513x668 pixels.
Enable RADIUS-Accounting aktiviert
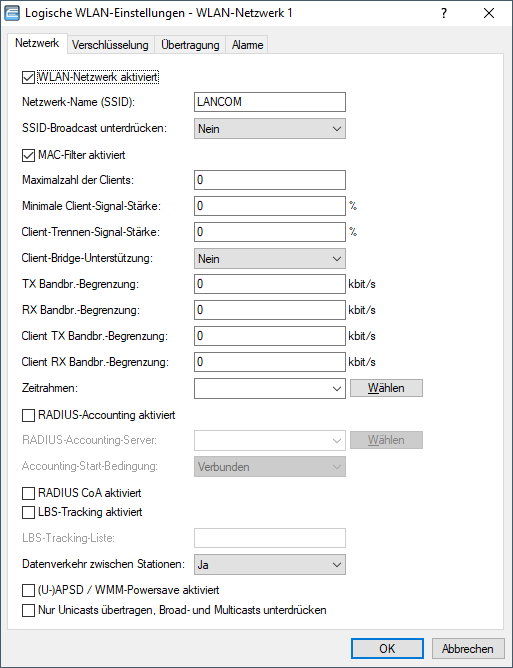coord(29,415)
